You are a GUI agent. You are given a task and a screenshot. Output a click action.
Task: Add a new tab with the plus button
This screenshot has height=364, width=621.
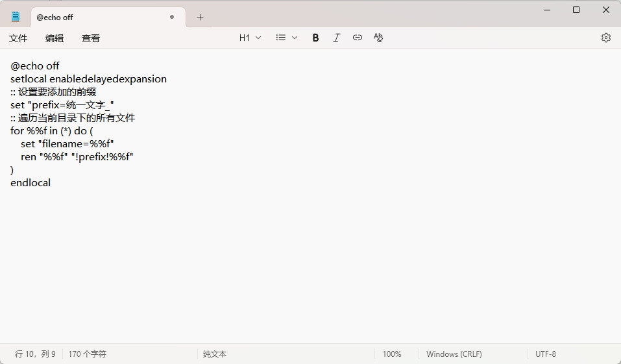200,17
